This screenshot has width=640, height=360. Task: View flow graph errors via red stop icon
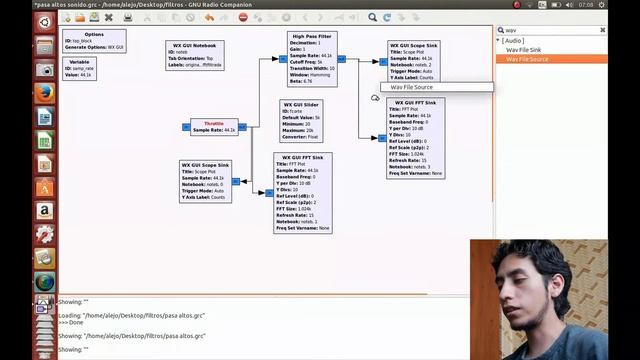coord(243,18)
